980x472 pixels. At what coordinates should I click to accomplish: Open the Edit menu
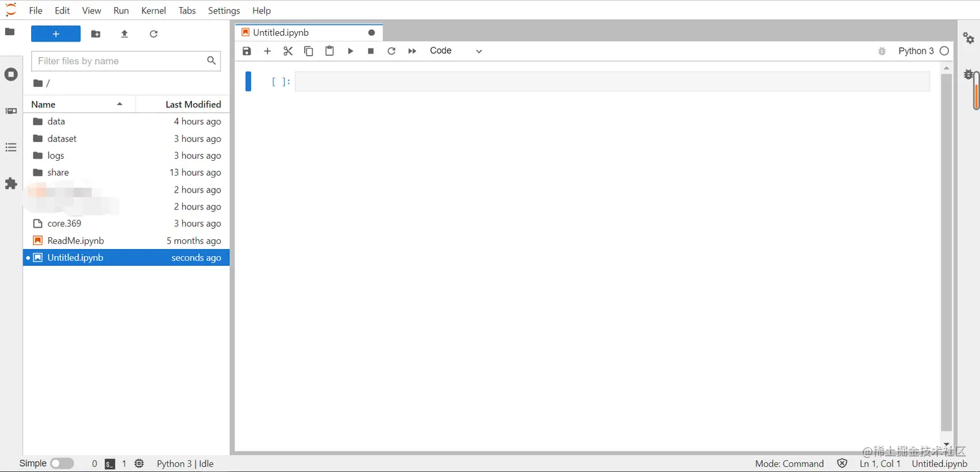(62, 10)
